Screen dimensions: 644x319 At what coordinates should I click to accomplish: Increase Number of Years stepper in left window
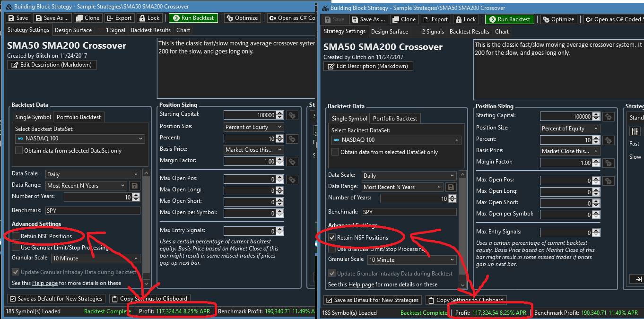[136, 195]
